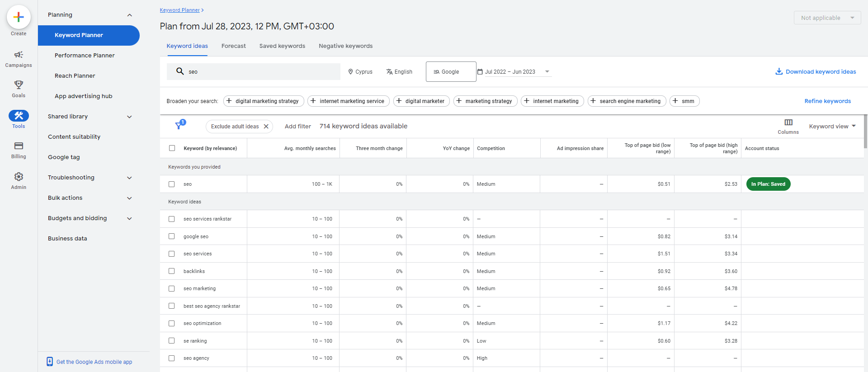Expand Budgets and bidding section

point(130,218)
